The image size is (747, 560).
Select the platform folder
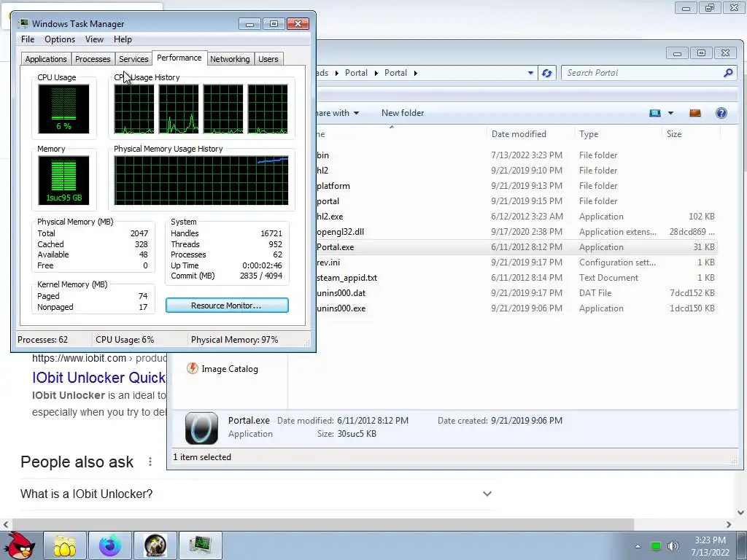click(516, 186)
